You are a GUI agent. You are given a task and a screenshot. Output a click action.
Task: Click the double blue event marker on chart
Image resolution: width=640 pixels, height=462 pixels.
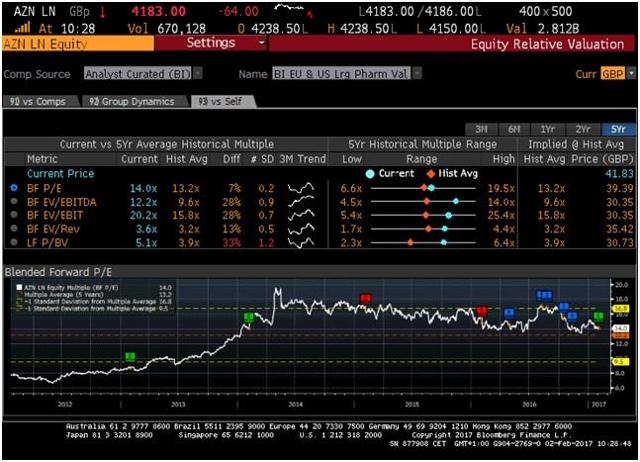click(x=544, y=295)
